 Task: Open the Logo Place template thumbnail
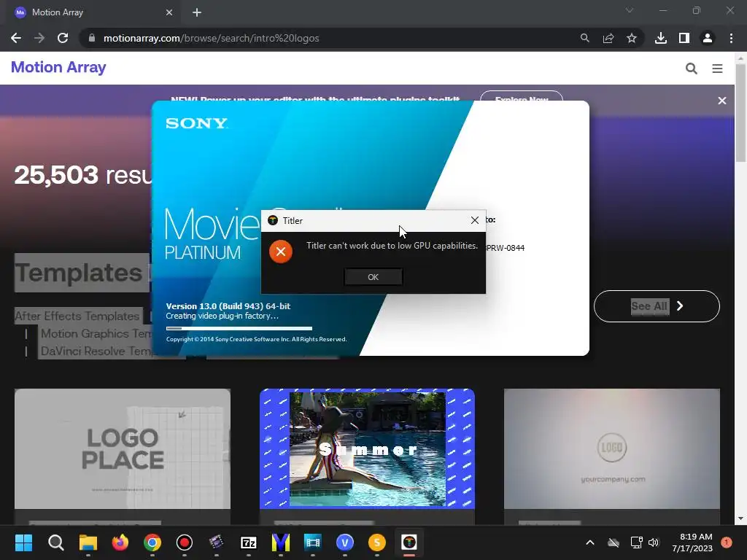(x=123, y=448)
